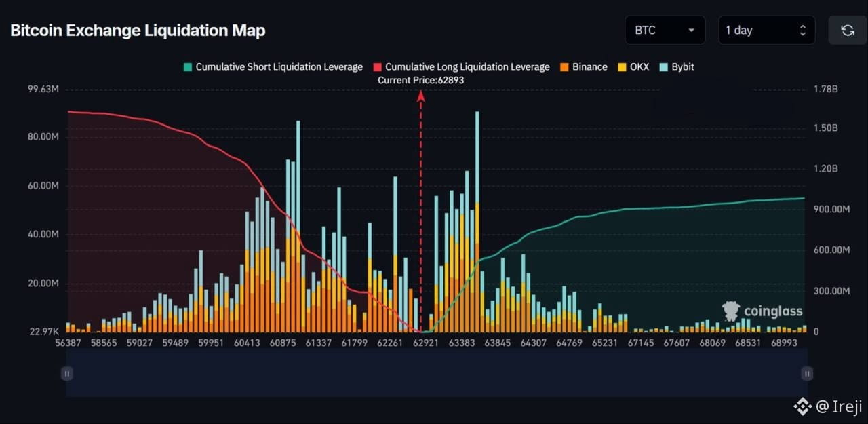Image resolution: width=868 pixels, height=424 pixels.
Task: Click the red Long Liquidation legend swatch
Action: (377, 67)
